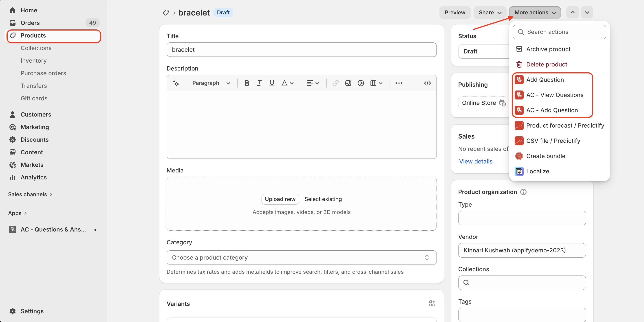The height and width of the screenshot is (322, 644).
Task: Open the text color picker
Action: 287,83
